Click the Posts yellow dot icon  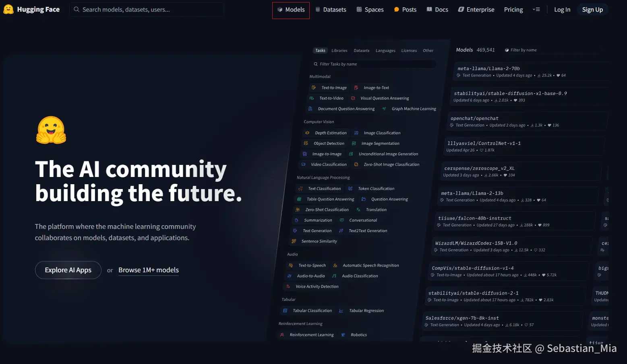click(x=397, y=9)
